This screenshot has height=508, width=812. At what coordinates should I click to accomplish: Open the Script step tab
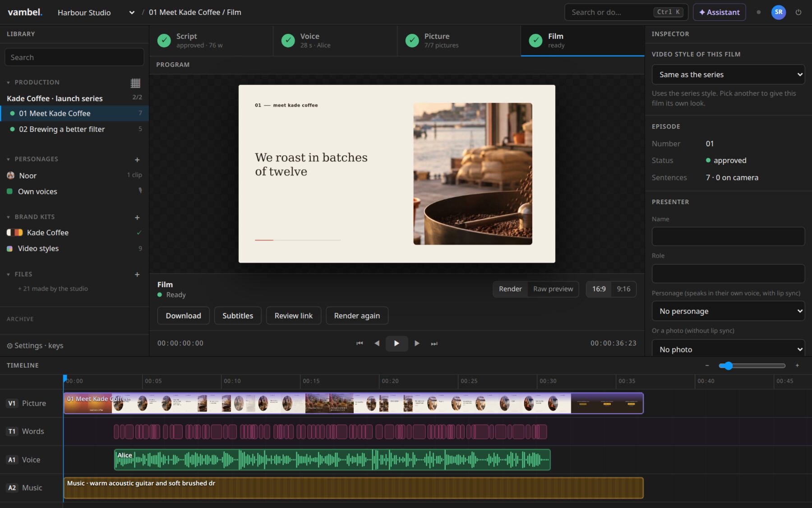tap(211, 41)
